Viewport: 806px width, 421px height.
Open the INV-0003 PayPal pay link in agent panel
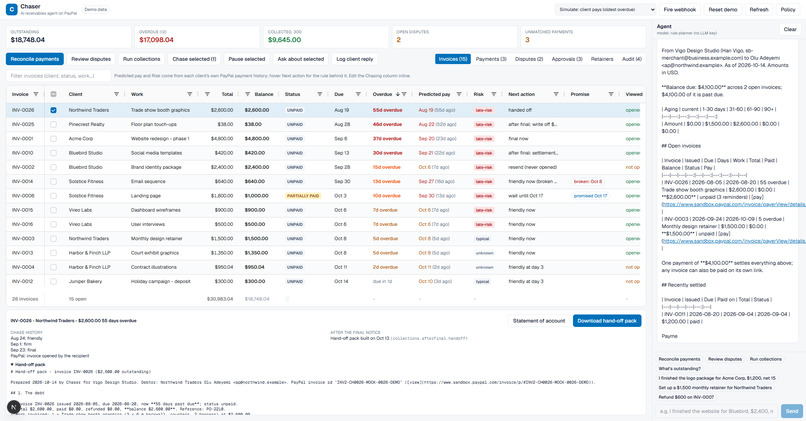point(734,241)
